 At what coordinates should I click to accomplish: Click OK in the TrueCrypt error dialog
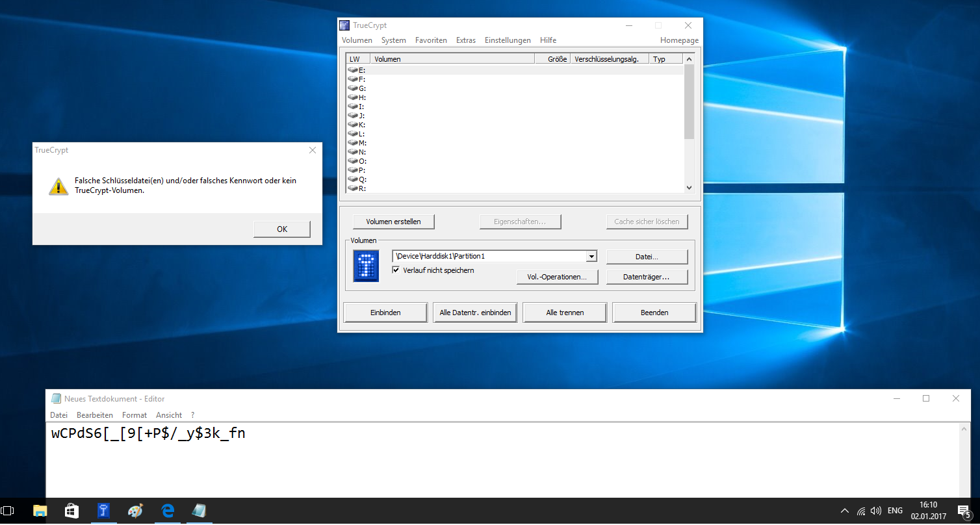point(281,229)
